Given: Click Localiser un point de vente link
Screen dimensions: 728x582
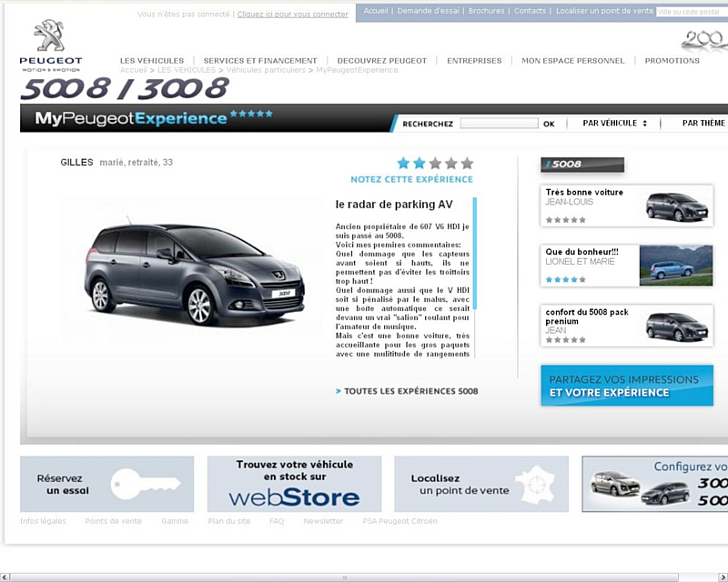Looking at the screenshot, I should pyautogui.click(x=604, y=11).
